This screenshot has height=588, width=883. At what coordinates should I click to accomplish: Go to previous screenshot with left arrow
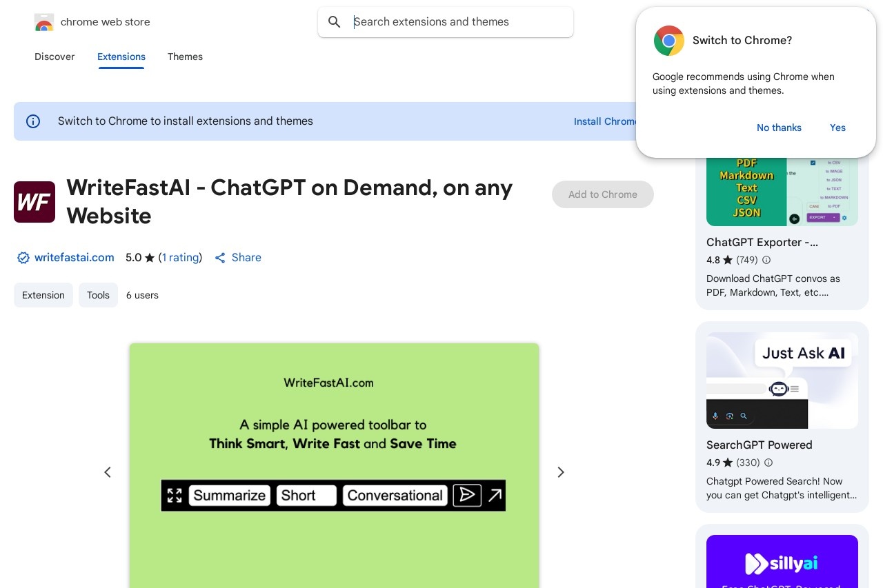click(x=108, y=472)
